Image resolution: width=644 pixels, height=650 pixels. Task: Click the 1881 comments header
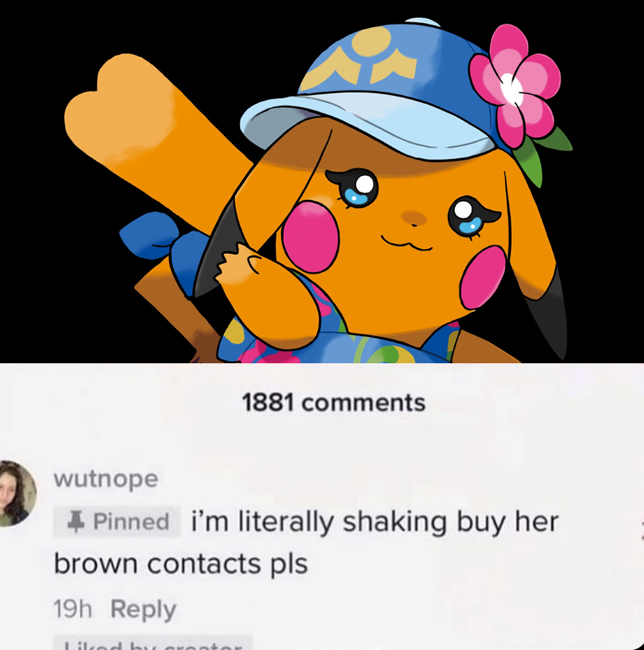click(x=334, y=402)
